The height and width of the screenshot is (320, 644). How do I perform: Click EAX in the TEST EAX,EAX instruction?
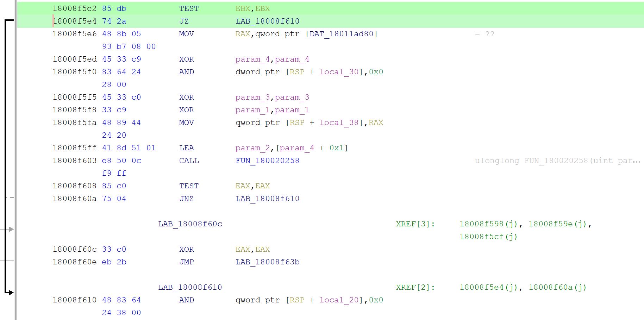[x=243, y=186]
